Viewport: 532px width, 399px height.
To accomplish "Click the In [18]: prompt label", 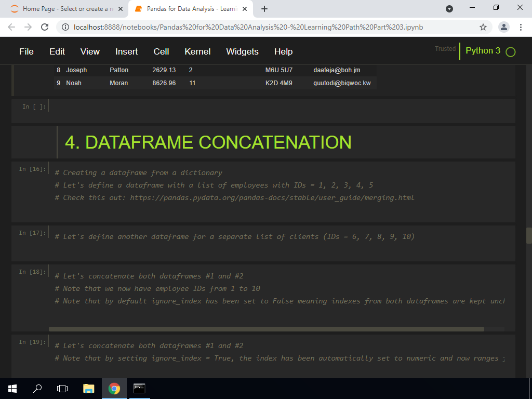I will 32,272.
